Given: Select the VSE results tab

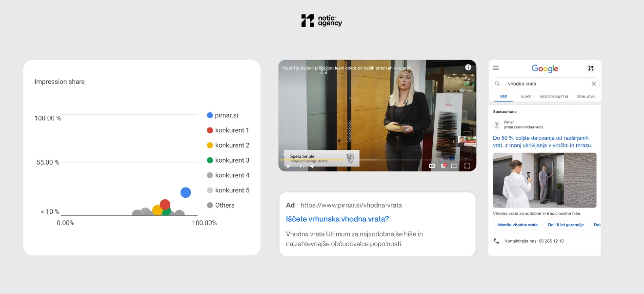Looking at the screenshot, I should tap(503, 97).
